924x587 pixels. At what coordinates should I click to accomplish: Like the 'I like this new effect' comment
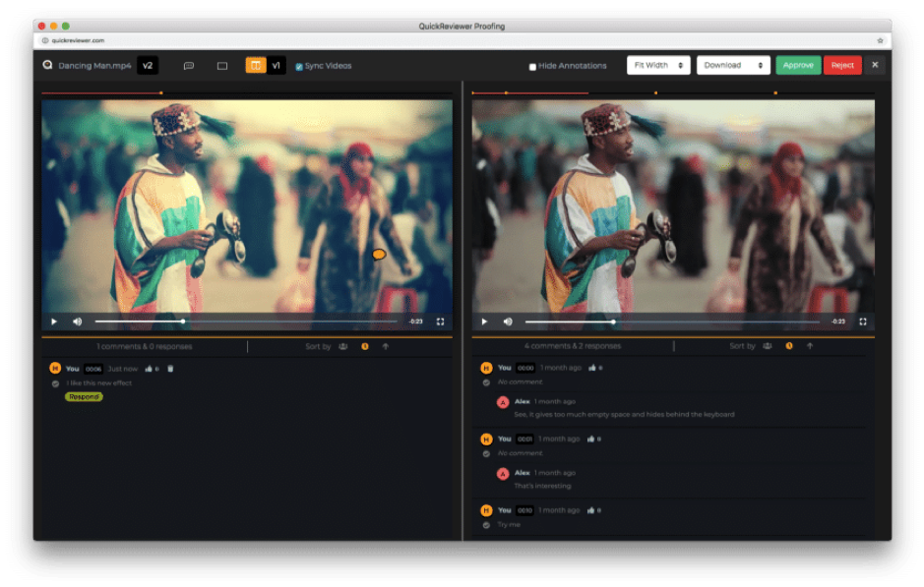click(150, 369)
